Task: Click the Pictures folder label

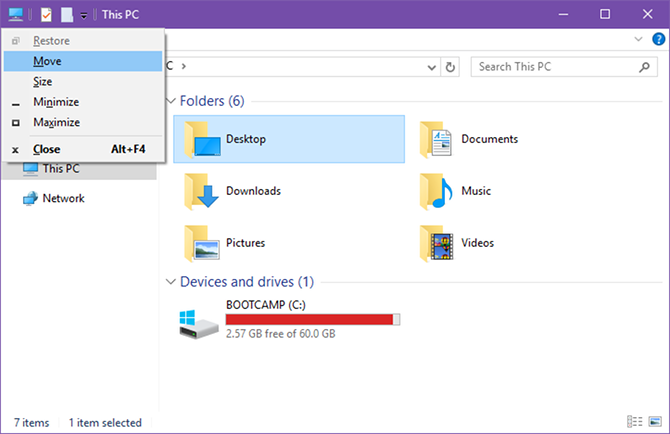Action: pos(245,243)
